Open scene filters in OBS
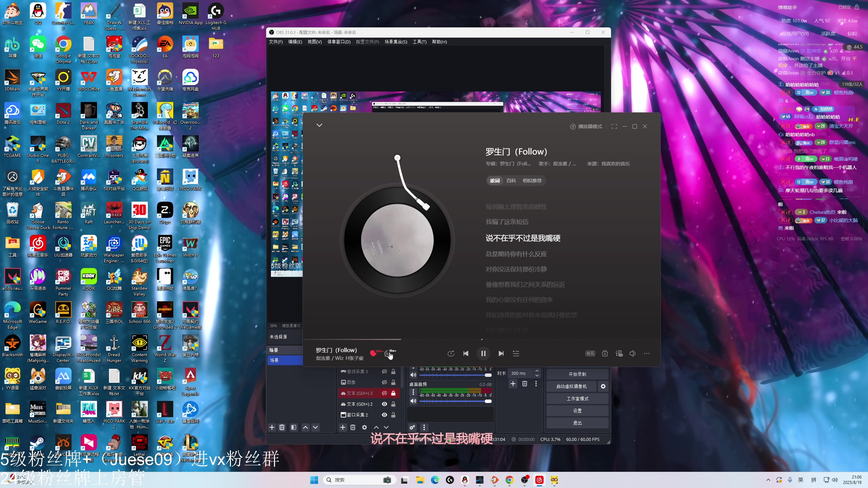The height and width of the screenshot is (488, 868). click(294, 427)
